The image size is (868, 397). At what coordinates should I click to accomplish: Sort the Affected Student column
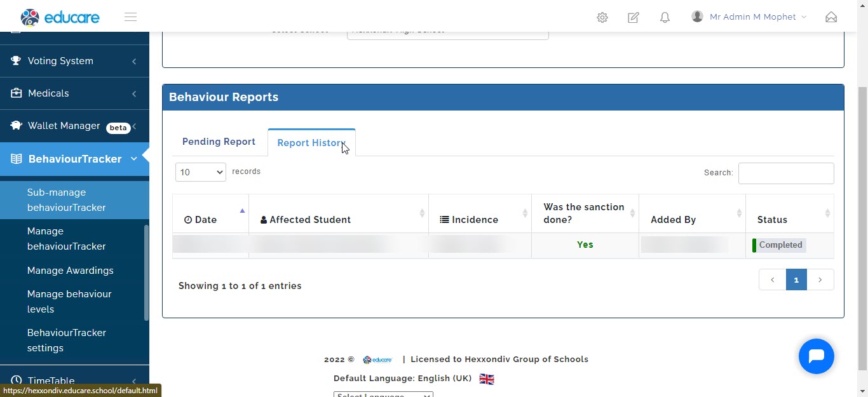coord(422,213)
